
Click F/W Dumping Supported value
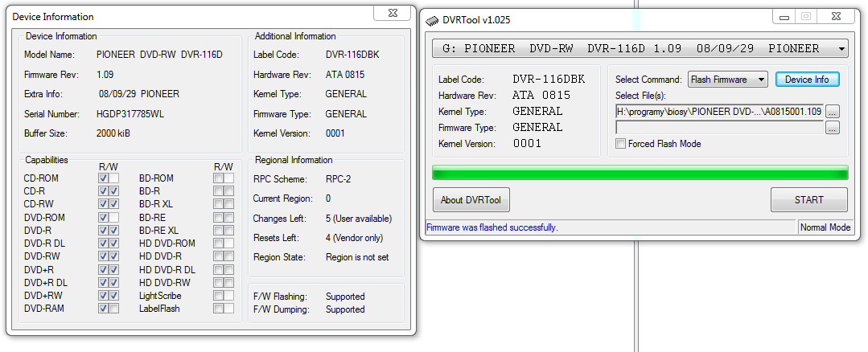tap(345, 309)
